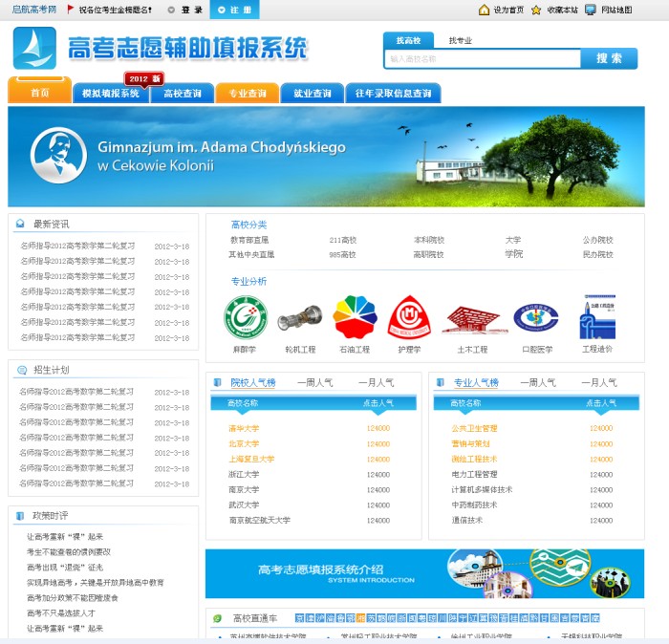Open the 高考志愿填报系统介绍 banner

click(x=424, y=573)
